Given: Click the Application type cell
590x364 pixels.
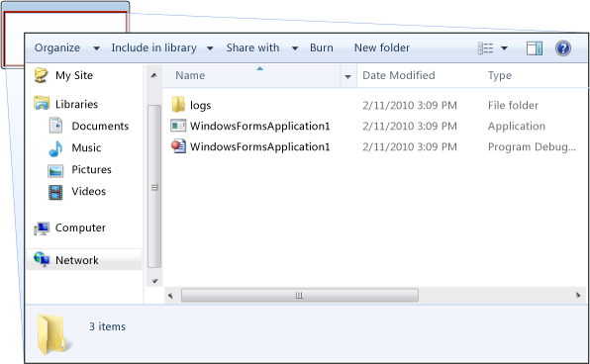Looking at the screenshot, I should pyautogui.click(x=517, y=127).
